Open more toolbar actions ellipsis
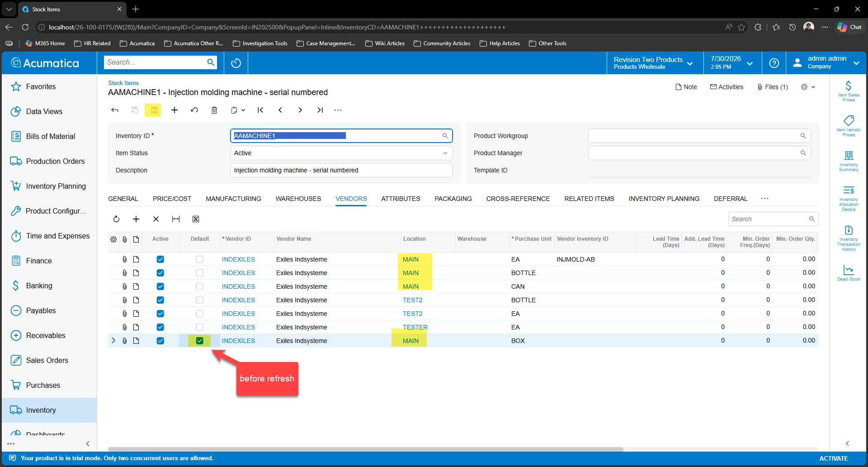Image resolution: width=868 pixels, height=467 pixels. click(x=338, y=110)
